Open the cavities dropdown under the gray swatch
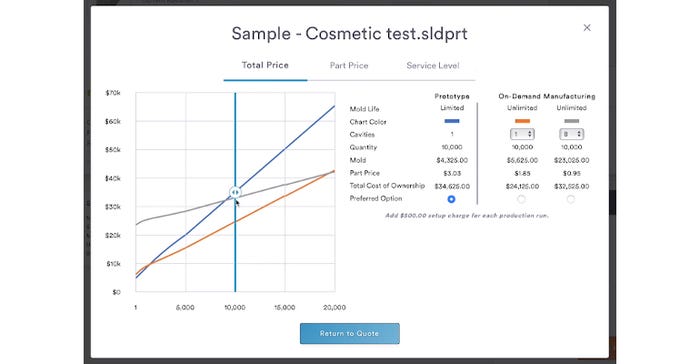 pos(571,134)
